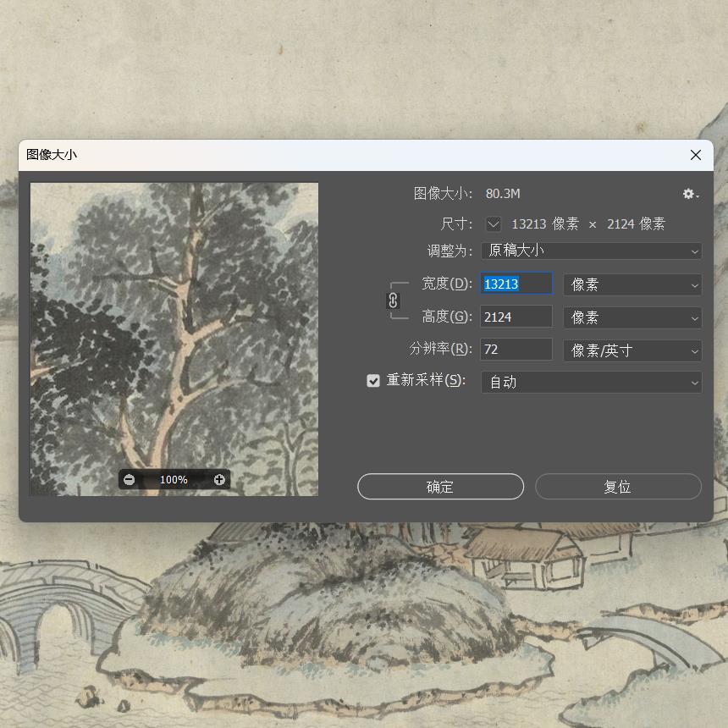Image resolution: width=728 pixels, height=728 pixels.
Task: Click the 2124 像素 dimension text
Action: click(x=636, y=224)
